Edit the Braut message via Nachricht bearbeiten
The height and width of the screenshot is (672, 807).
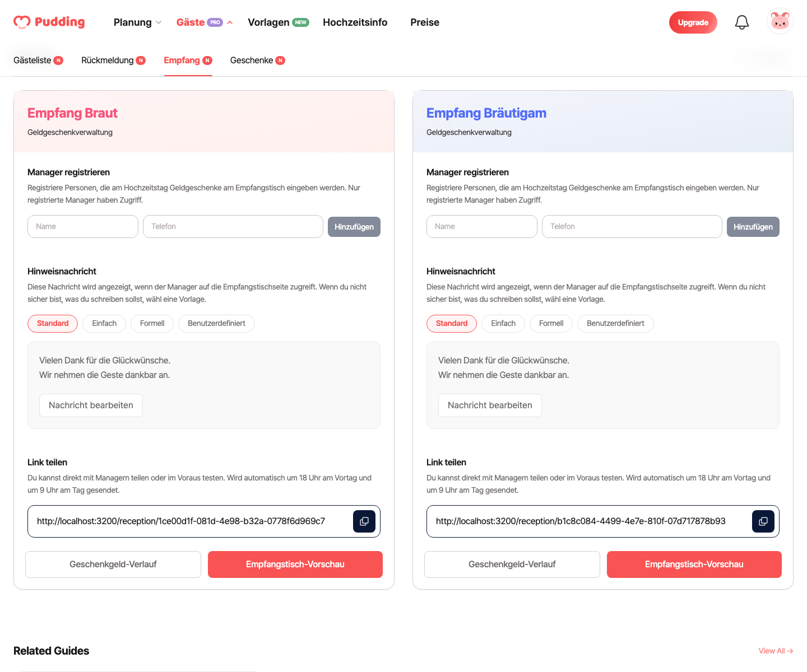click(x=91, y=405)
